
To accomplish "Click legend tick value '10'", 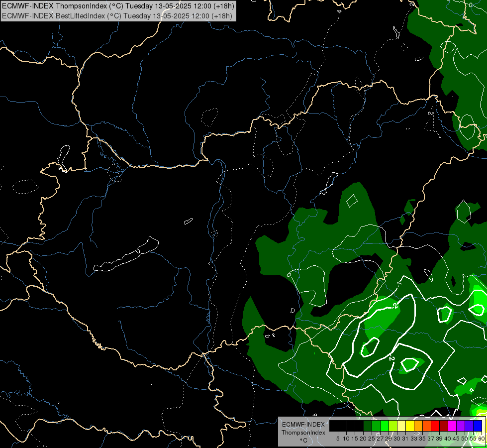I will pyautogui.click(x=346, y=439).
